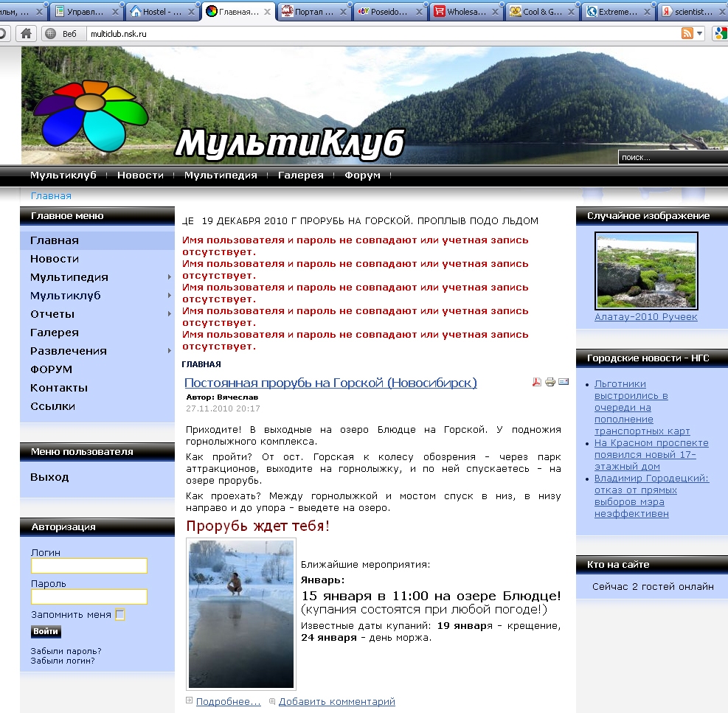Expand the Развлечения sidebar submenu

click(170, 351)
